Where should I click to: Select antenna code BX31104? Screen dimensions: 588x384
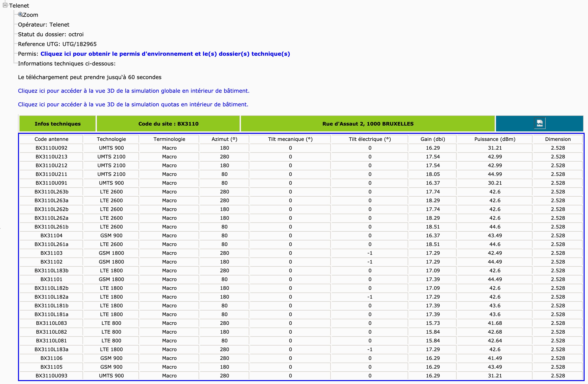[x=51, y=236]
